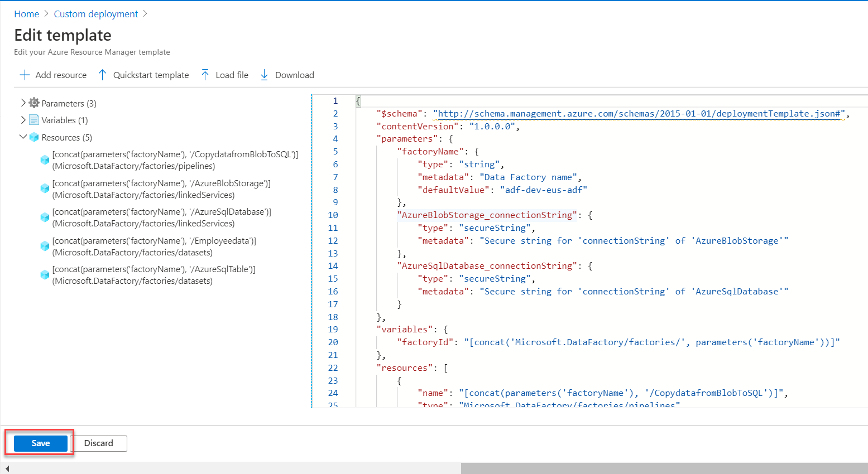Open Custom deployment from the breadcrumb
Image resolution: width=868 pixels, height=474 pixels.
[95, 13]
